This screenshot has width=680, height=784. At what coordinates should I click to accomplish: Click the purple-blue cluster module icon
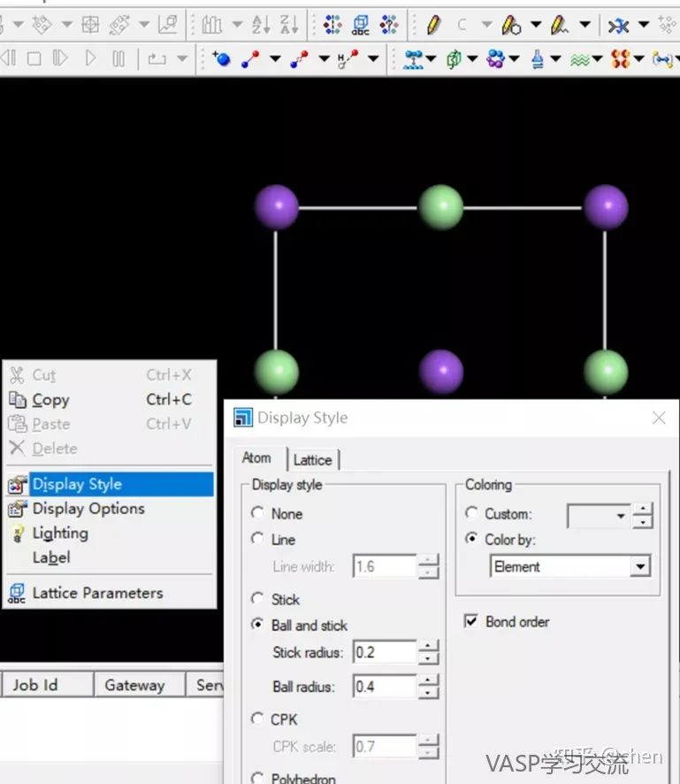tap(496, 59)
